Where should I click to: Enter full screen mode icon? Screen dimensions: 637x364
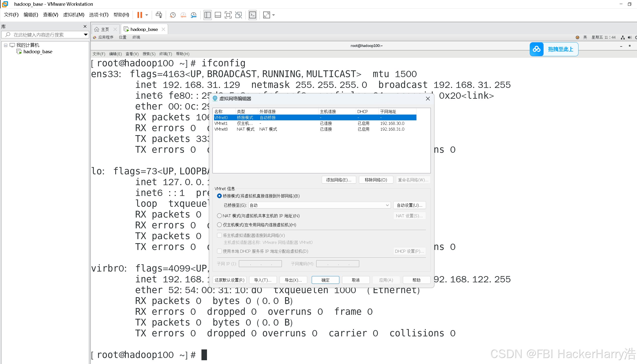[x=228, y=15]
